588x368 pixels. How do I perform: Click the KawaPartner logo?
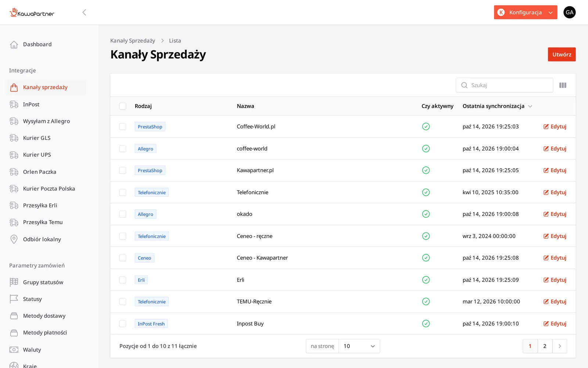(x=32, y=13)
